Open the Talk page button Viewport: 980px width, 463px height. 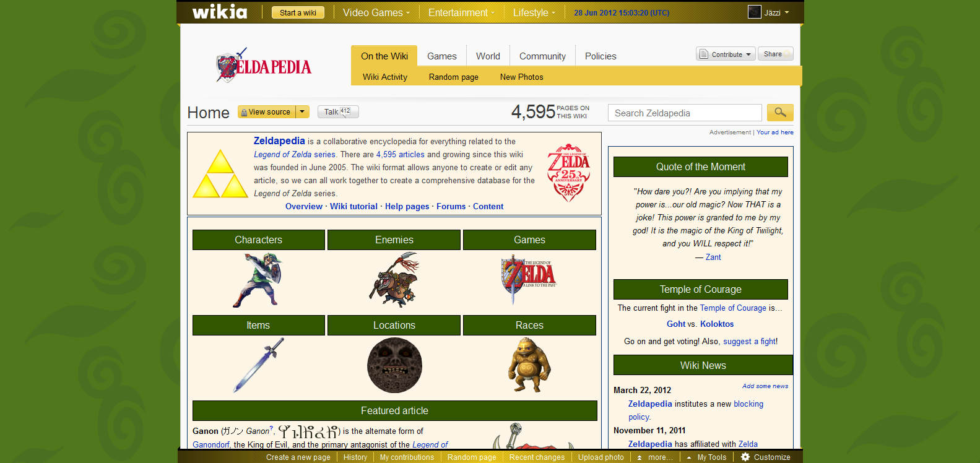[x=337, y=112]
